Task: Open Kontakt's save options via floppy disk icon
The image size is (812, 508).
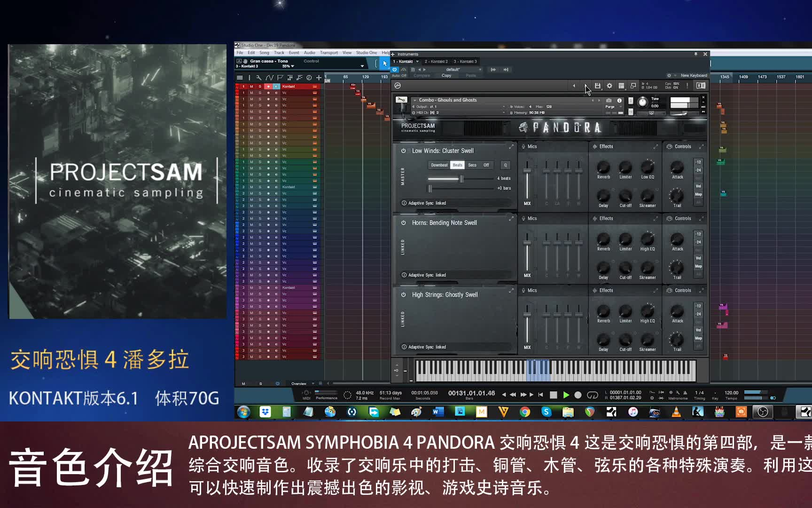Action: click(597, 86)
